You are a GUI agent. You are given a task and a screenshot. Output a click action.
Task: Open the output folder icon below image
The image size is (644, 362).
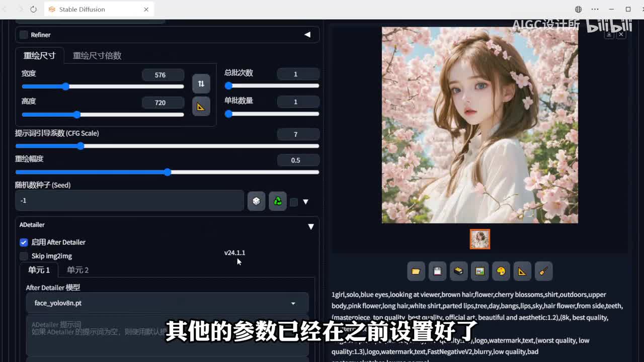(416, 271)
